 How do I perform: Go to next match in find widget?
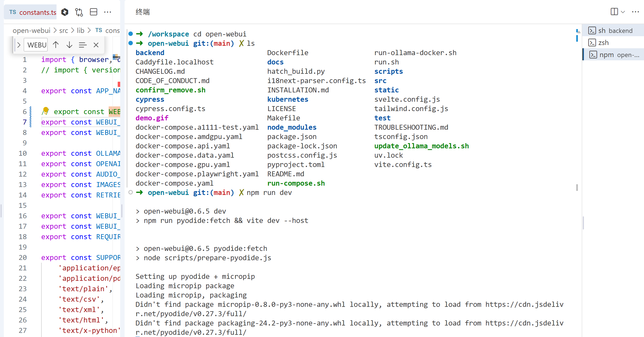tap(69, 45)
